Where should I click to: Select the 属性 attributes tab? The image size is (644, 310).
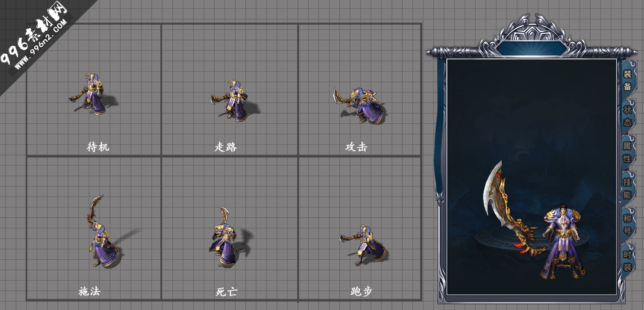coord(627,152)
